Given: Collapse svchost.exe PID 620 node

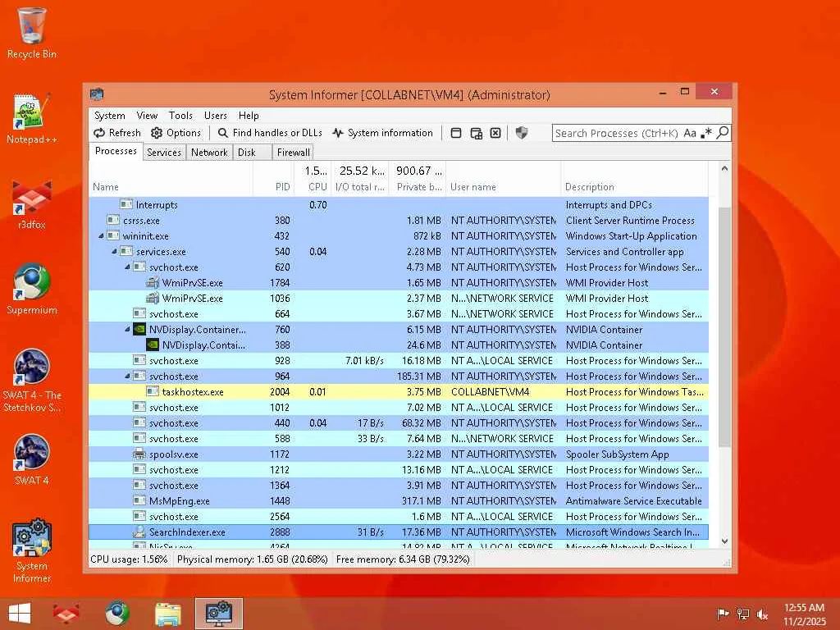Looking at the screenshot, I should pyautogui.click(x=127, y=267).
